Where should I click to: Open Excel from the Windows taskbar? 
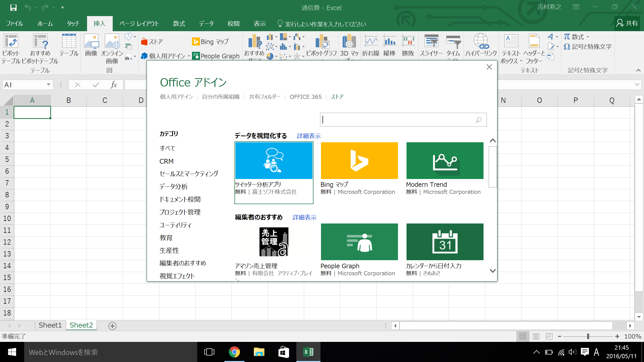tap(308, 352)
